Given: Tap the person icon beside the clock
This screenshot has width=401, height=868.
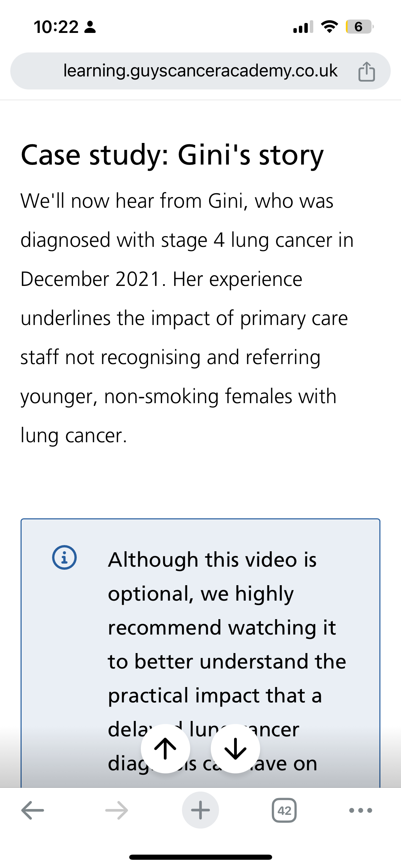Looking at the screenshot, I should pyautogui.click(x=90, y=27).
